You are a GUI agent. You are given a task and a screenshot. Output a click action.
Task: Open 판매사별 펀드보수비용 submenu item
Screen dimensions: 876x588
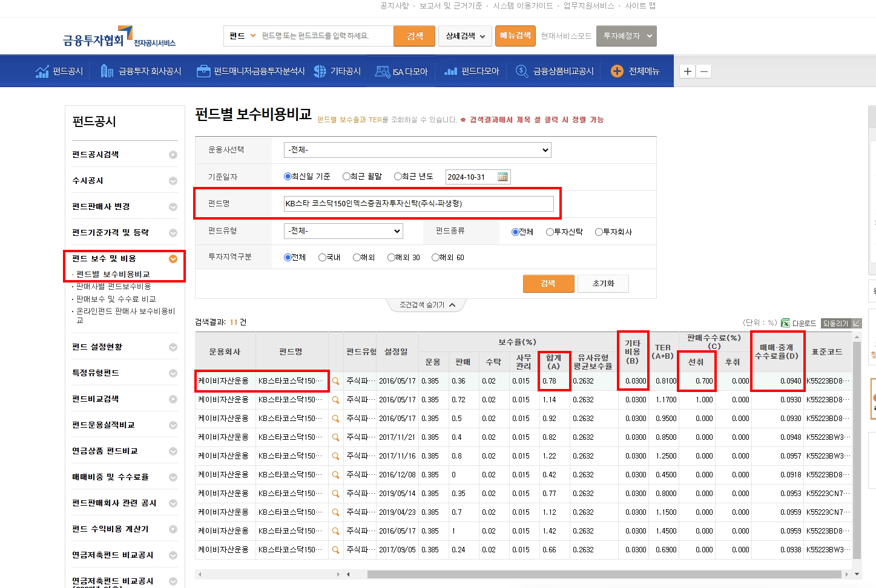[113, 286]
